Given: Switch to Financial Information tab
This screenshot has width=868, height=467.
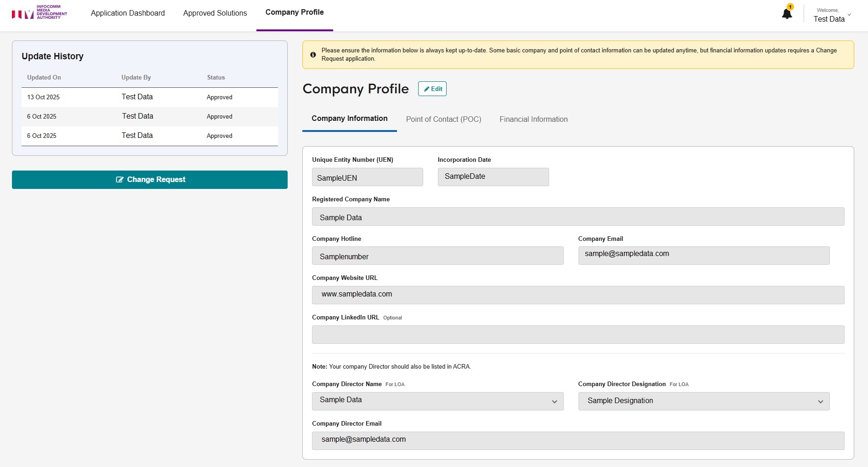Looking at the screenshot, I should 533,119.
